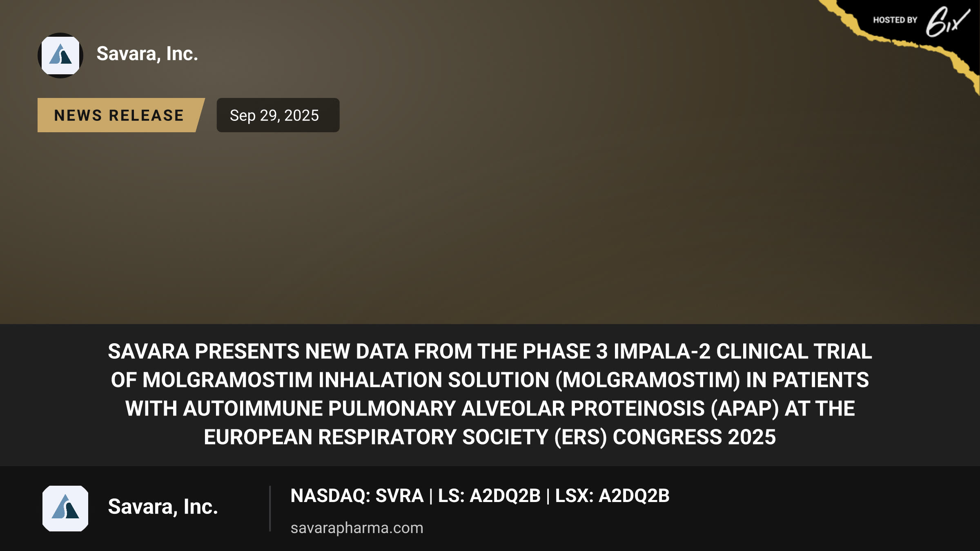Click the 6ix logo in the corner

pos(947,22)
